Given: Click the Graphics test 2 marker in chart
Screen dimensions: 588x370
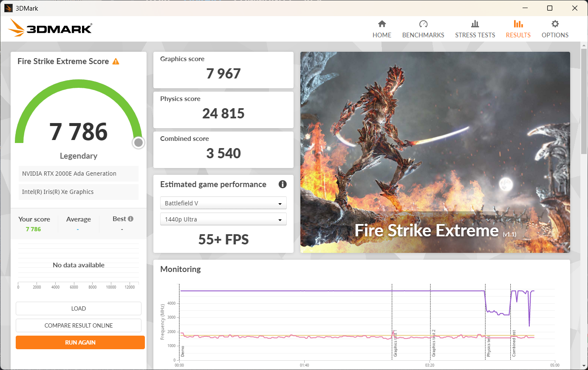Looking at the screenshot, I should coord(434,343).
